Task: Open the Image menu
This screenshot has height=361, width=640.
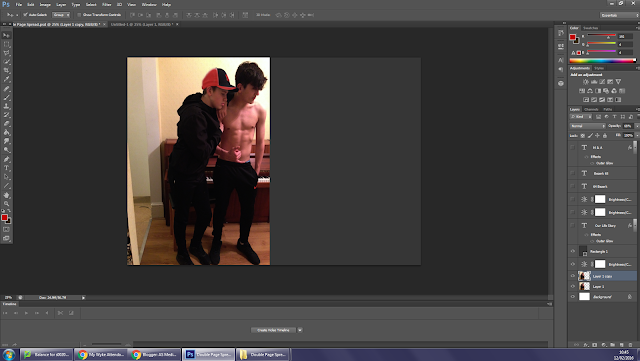Action: (45, 4)
